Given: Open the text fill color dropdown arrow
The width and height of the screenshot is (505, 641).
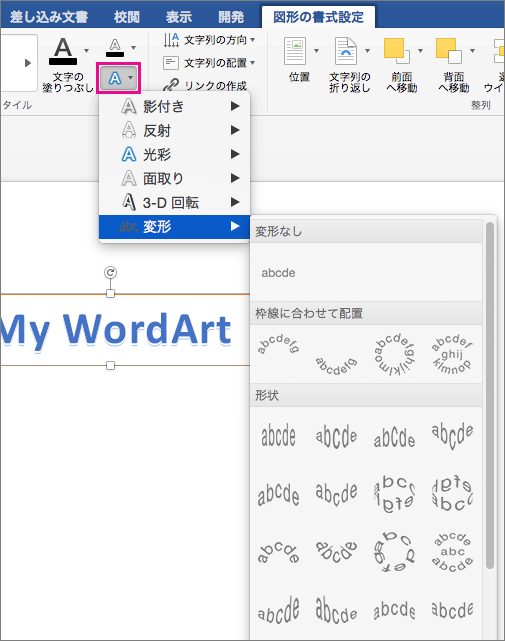Looking at the screenshot, I should tap(86, 51).
